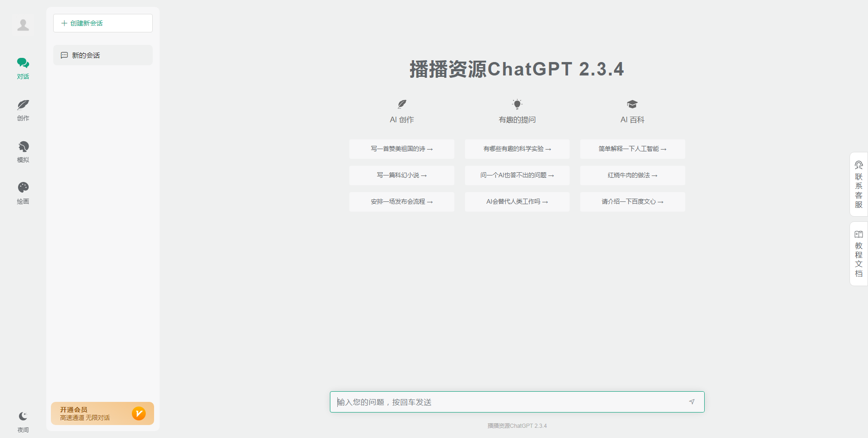Viewport: 868px width, 438px height.
Task: Click the AI 创作 feather icon
Action: pos(402,104)
